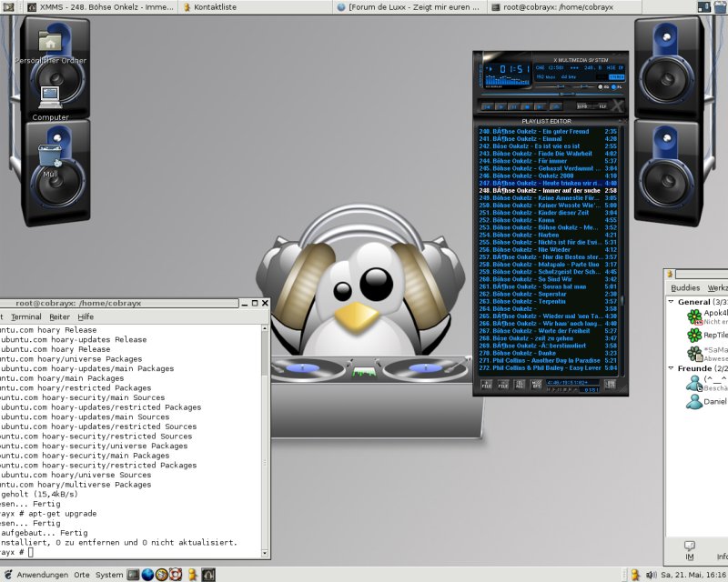Select track 243 Finde Die Wahrheit
This screenshot has width=728, height=582.
pos(548,154)
